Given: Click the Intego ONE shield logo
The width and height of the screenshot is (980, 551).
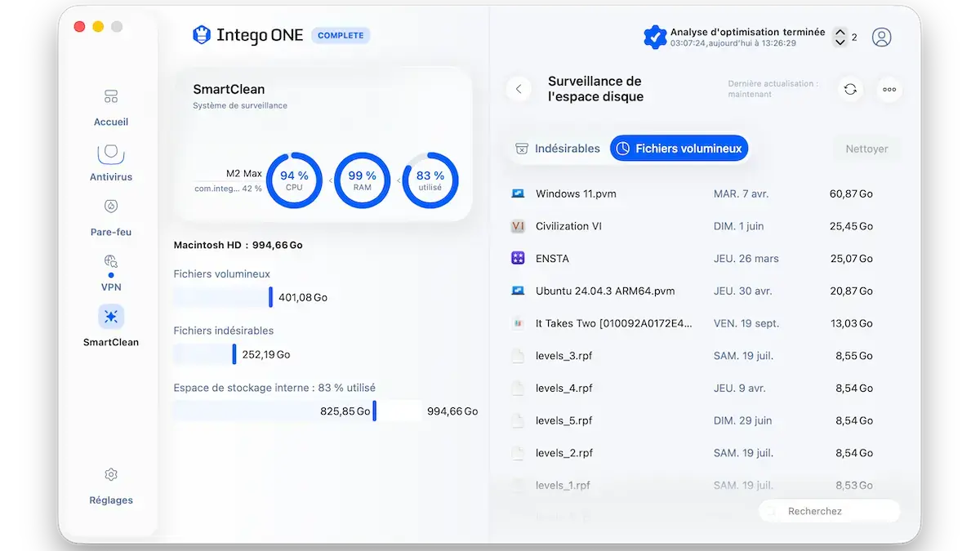Looking at the screenshot, I should (x=201, y=35).
